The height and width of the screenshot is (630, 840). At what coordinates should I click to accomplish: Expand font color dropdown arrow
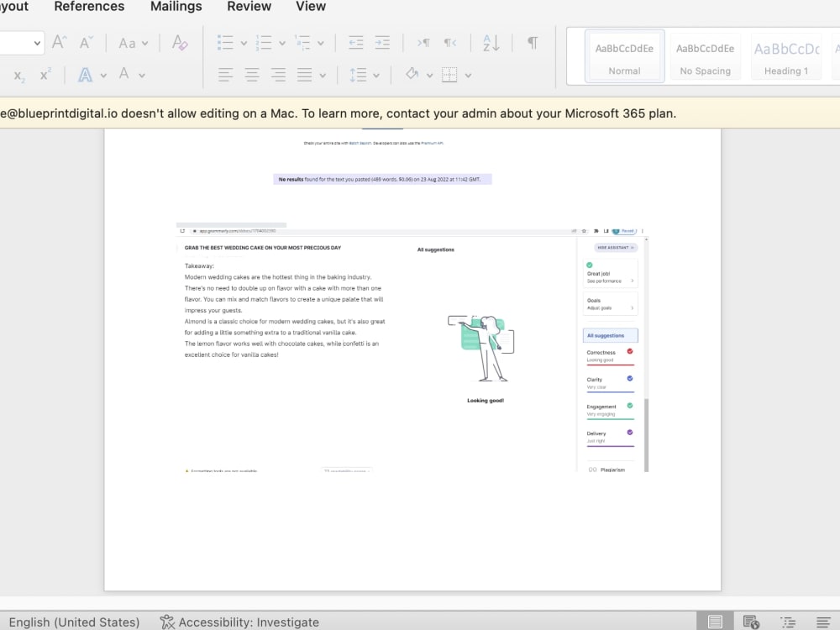click(x=142, y=76)
